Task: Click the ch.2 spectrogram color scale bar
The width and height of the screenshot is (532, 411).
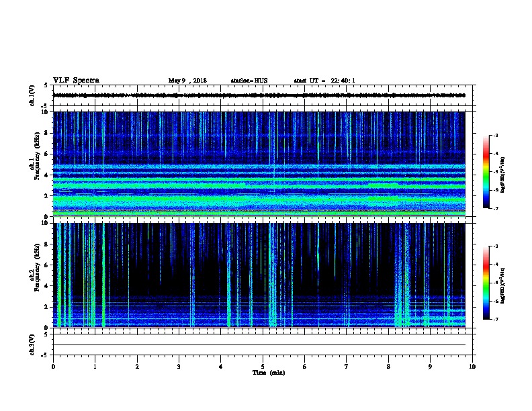Action: click(486, 283)
